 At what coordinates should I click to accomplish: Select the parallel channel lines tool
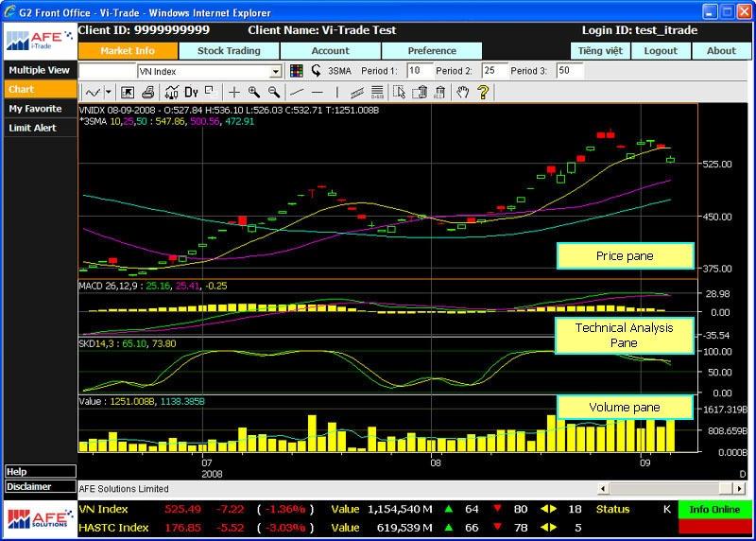pos(357,92)
